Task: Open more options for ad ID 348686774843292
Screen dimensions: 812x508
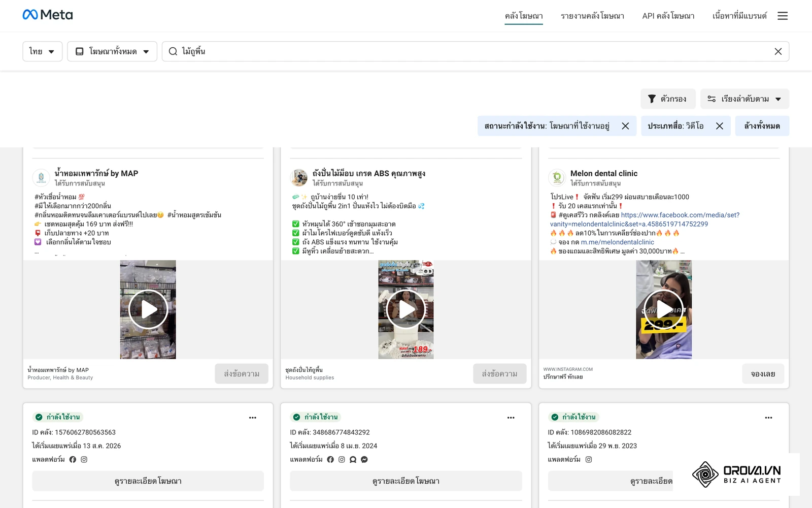Action: 511,418
